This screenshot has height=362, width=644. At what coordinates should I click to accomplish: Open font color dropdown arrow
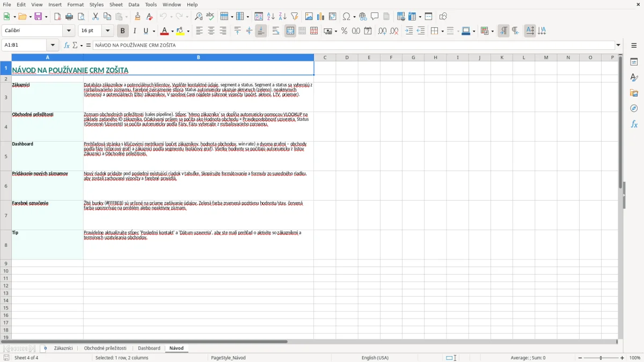(x=172, y=31)
